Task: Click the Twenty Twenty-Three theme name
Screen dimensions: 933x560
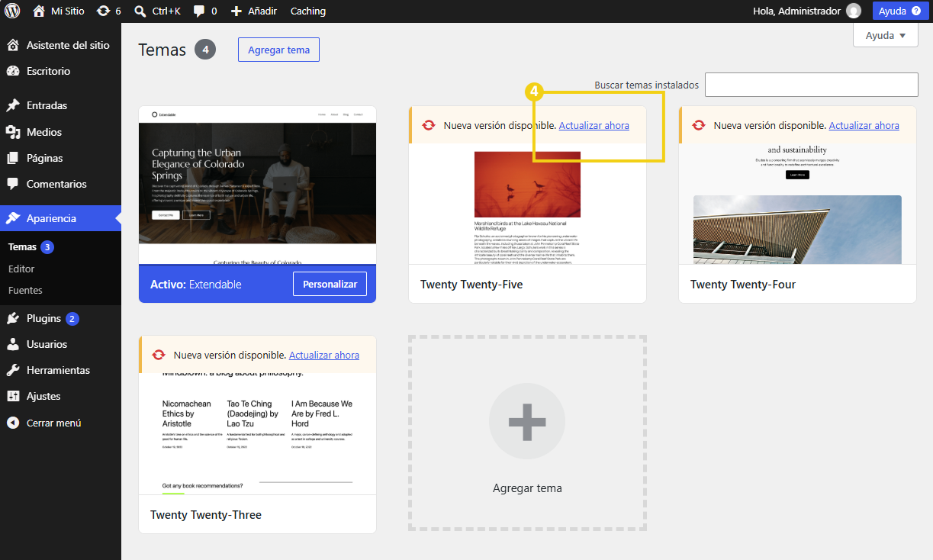Action: click(x=206, y=514)
